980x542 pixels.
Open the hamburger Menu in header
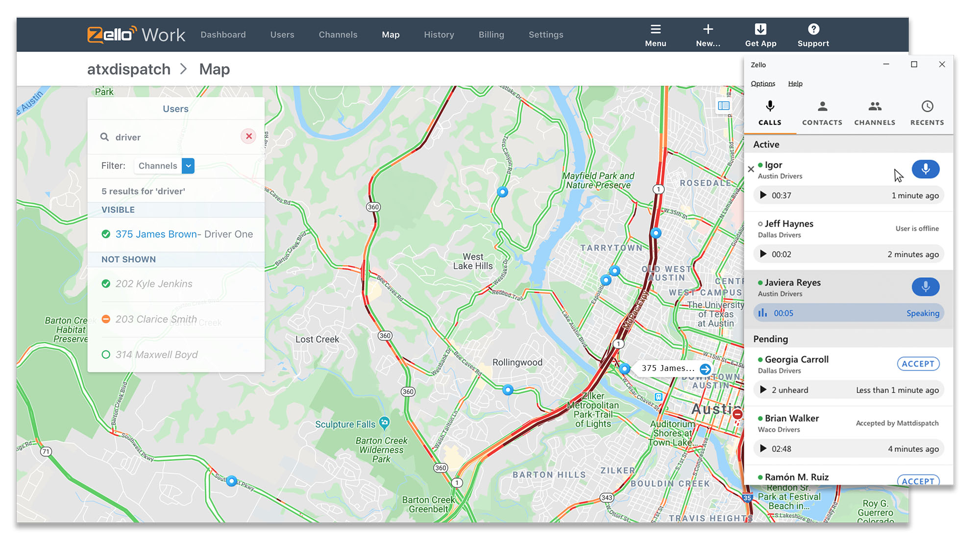pyautogui.click(x=656, y=29)
